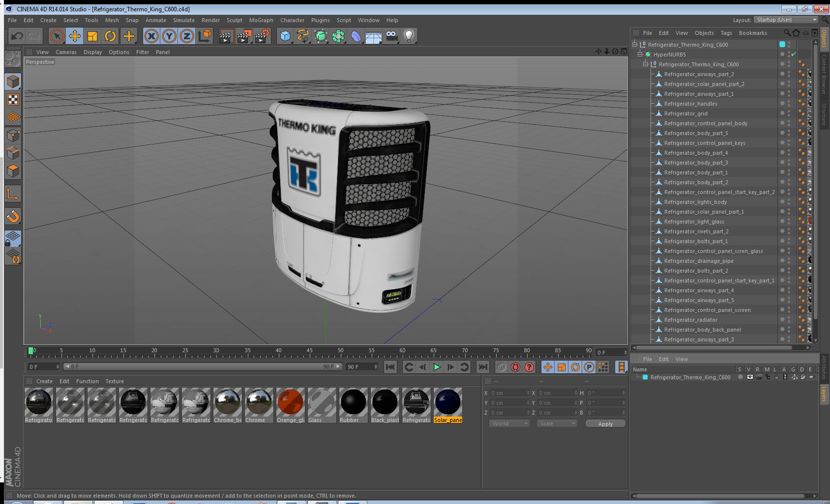830x504 pixels.
Task: Open the Layout dropdown Startup (User)
Action: pyautogui.click(x=786, y=20)
